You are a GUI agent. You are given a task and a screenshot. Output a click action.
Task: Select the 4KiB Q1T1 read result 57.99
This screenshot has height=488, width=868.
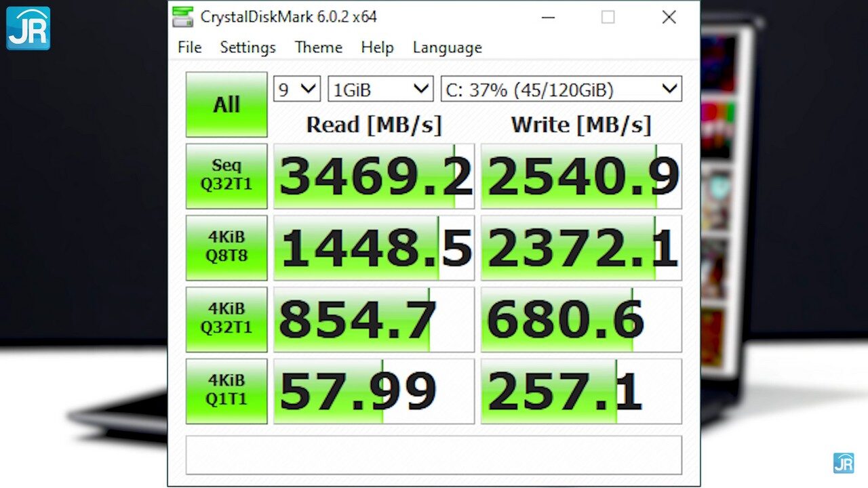coord(374,391)
